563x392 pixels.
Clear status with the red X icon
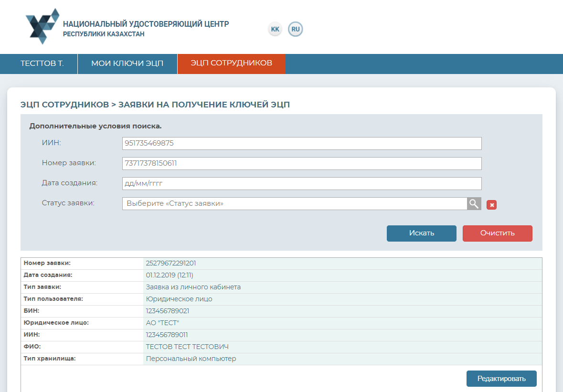tap(491, 205)
